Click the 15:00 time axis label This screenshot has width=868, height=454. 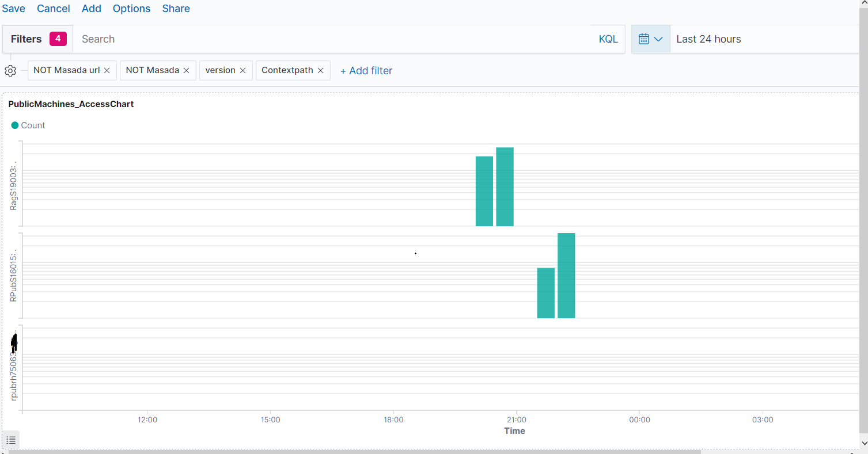270,420
